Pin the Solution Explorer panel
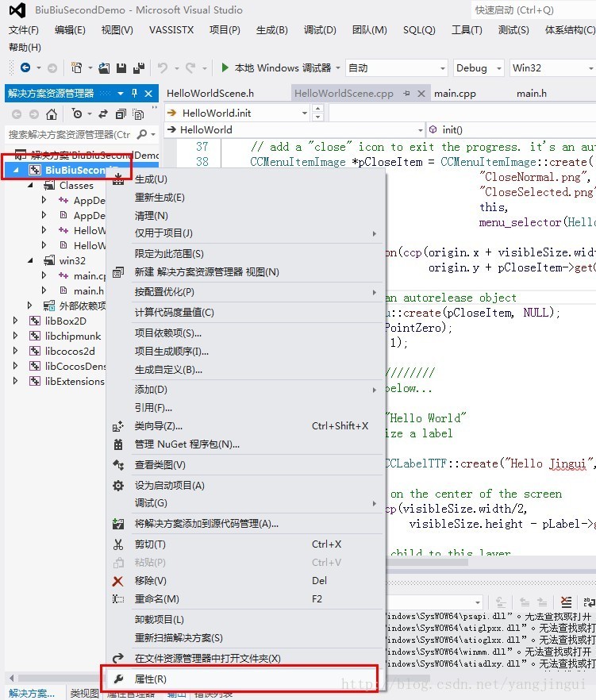The width and height of the screenshot is (596, 700). [x=134, y=94]
